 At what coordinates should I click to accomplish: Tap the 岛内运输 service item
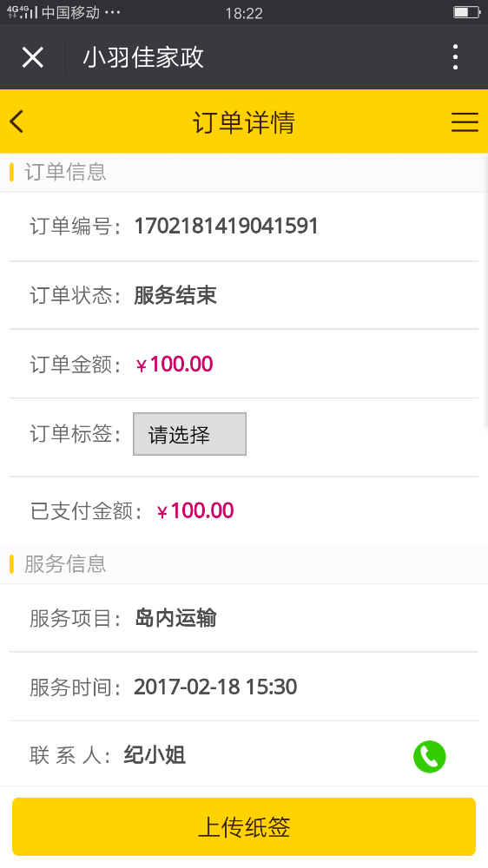pos(175,618)
